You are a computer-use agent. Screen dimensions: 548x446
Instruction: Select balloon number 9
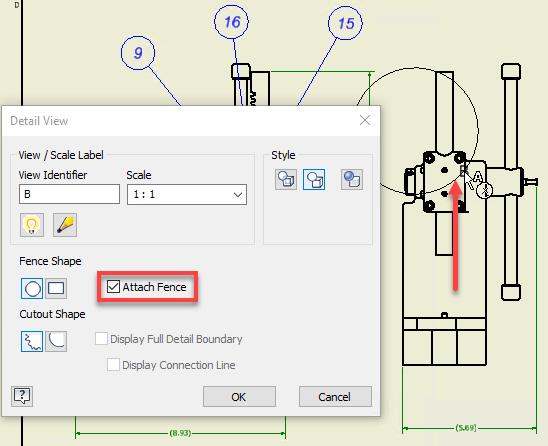138,53
